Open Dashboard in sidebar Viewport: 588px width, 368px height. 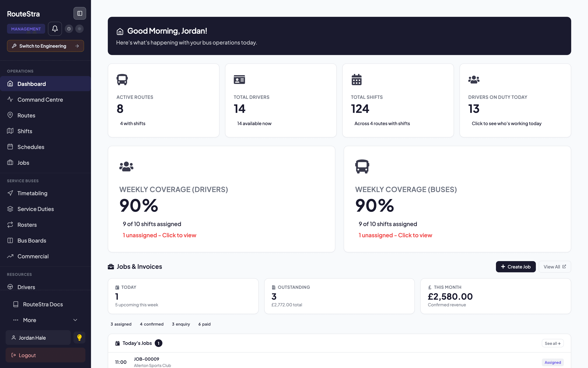[x=45, y=84]
